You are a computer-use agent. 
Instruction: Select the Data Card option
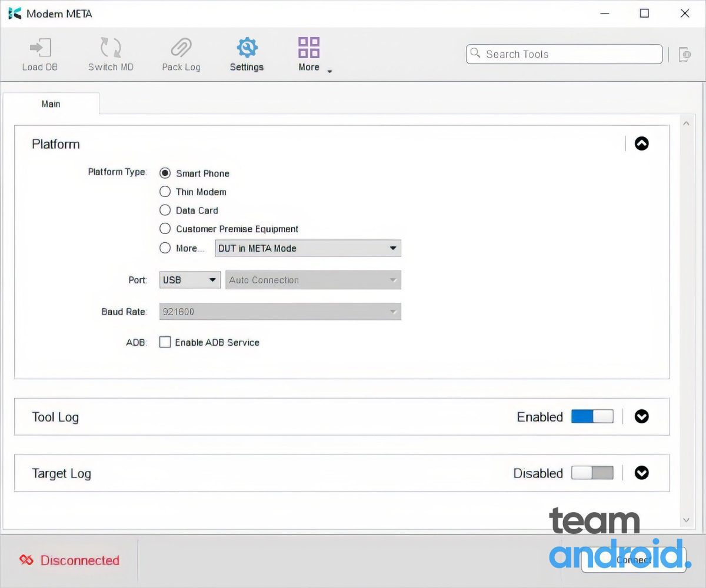[165, 210]
